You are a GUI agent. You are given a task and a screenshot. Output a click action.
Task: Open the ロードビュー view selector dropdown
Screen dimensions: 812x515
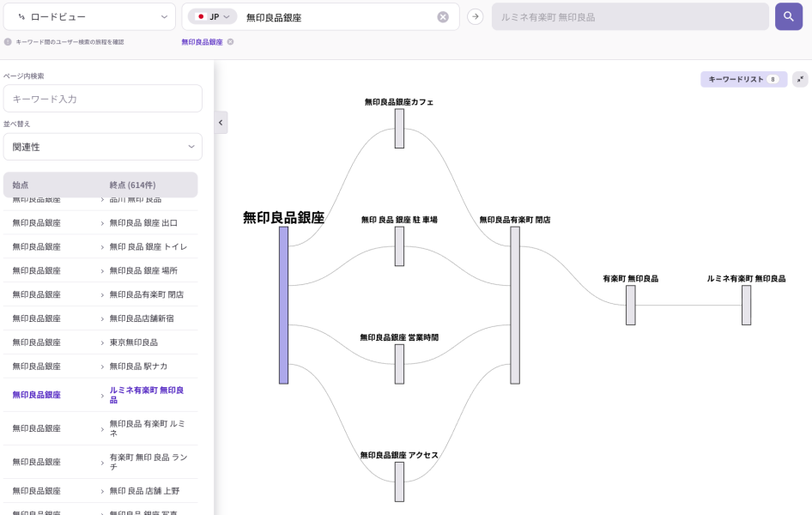tap(90, 15)
